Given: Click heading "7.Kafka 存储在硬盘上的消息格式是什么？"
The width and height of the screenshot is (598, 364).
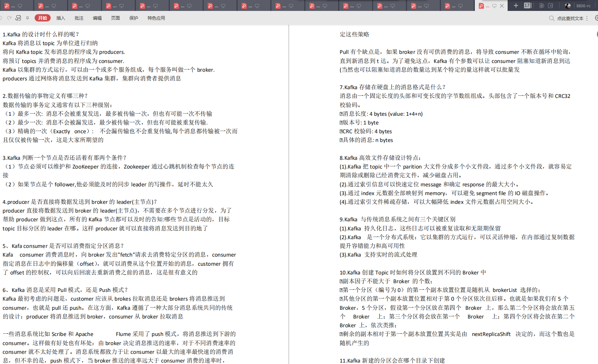Looking at the screenshot, I should (x=393, y=87).
